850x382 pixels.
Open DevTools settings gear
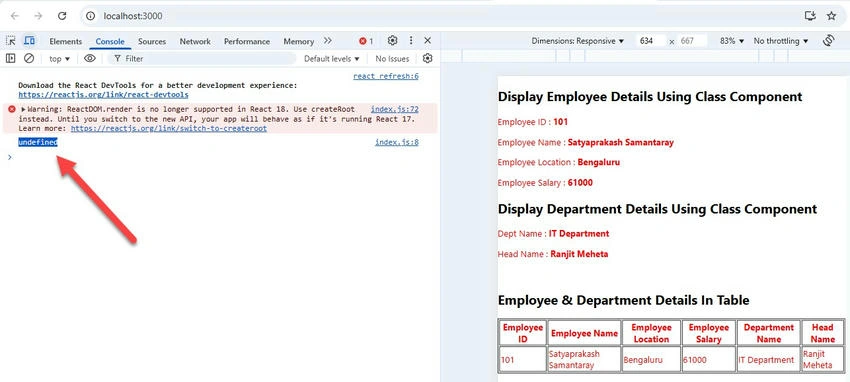392,41
